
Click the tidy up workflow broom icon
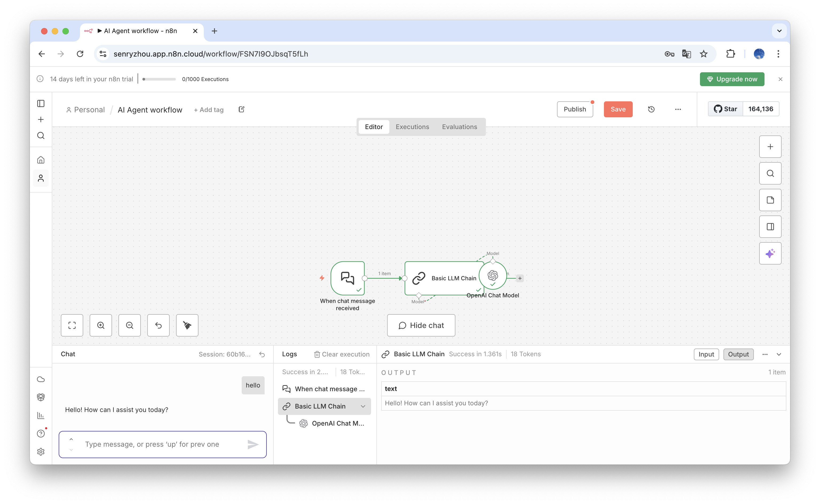coord(187,325)
